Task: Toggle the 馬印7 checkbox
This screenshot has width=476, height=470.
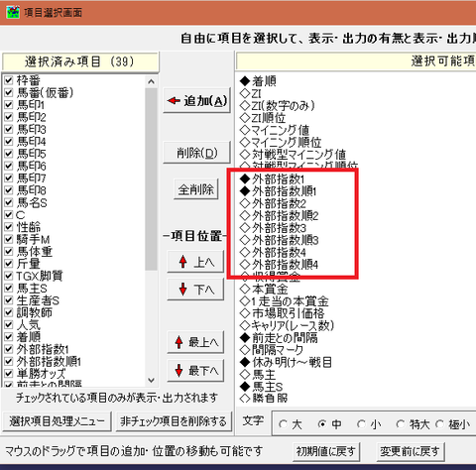Action: (x=9, y=178)
